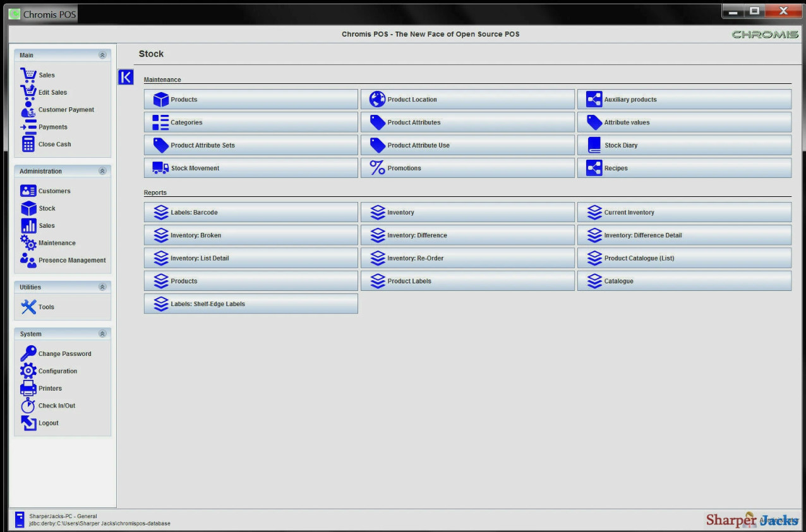The image size is (806, 532).
Task: Click the Main panel header label
Action: tap(27, 56)
